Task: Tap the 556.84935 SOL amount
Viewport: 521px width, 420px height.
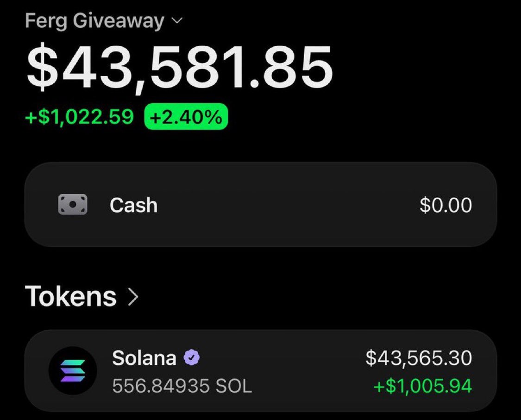Action: pos(182,386)
